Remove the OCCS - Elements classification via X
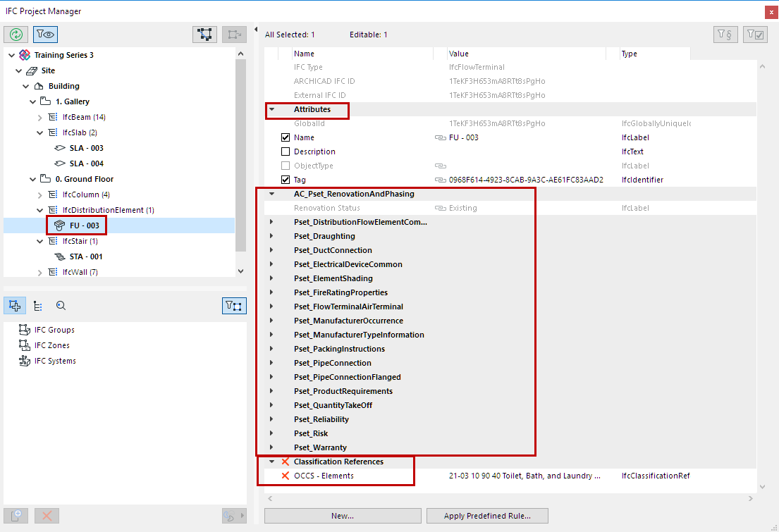The width and height of the screenshot is (779, 532). pyautogui.click(x=286, y=476)
